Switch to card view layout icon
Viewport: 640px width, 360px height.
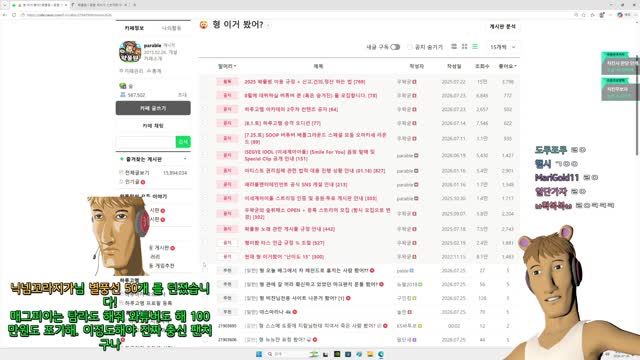[x=454, y=47]
